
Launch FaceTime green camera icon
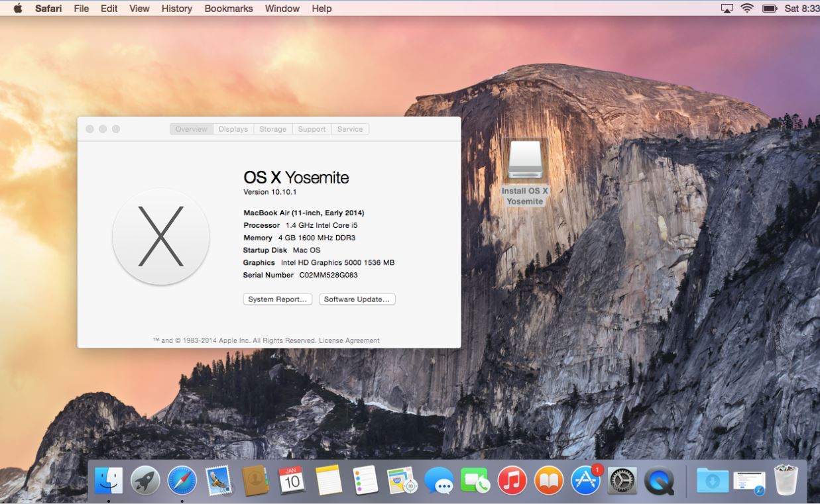[x=475, y=481]
